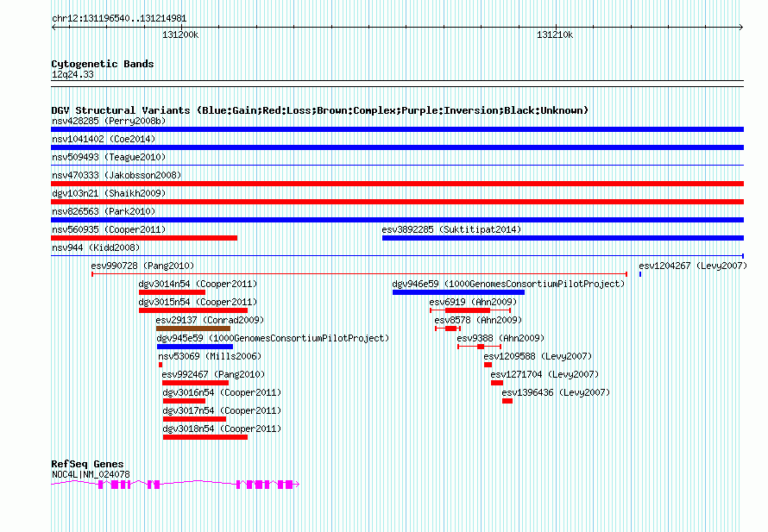Select the esv3892285 (Suktitipat2014) label
Viewport: 768px width, 532px height.
(x=451, y=229)
